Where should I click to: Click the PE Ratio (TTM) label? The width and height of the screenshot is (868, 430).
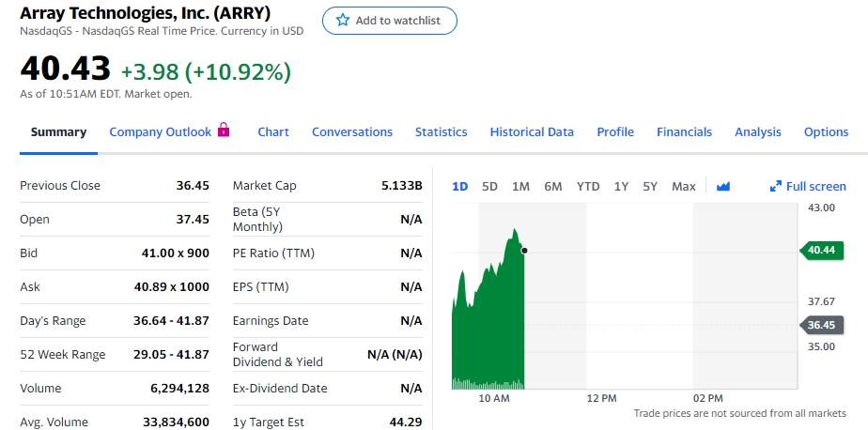[x=273, y=253]
